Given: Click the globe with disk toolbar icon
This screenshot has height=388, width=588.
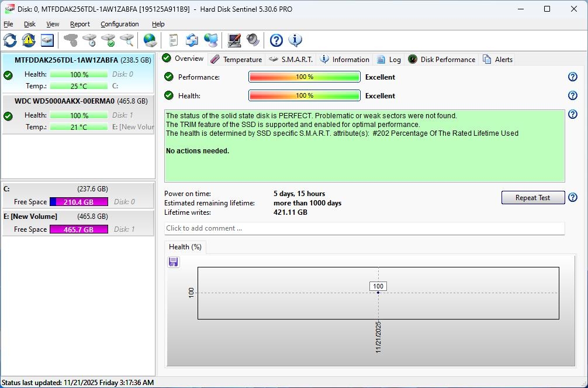Looking at the screenshot, I should click(150, 40).
